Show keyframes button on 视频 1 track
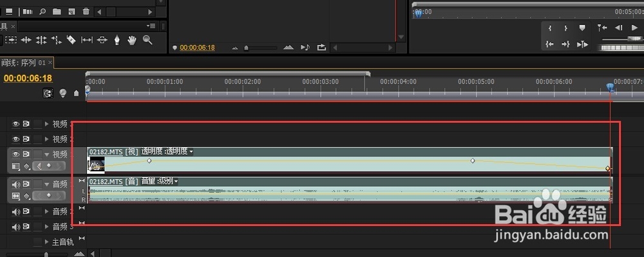 27,166
